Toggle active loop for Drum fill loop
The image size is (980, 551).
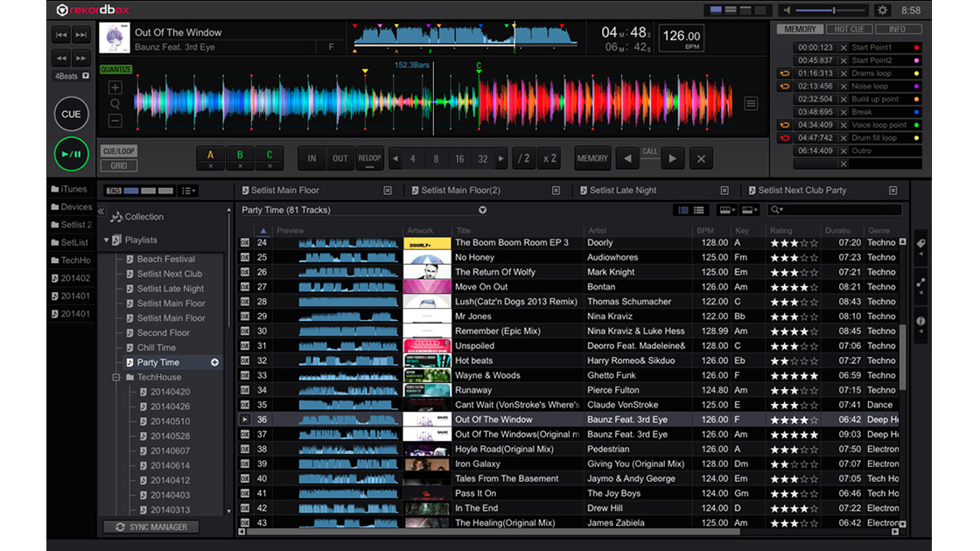784,138
